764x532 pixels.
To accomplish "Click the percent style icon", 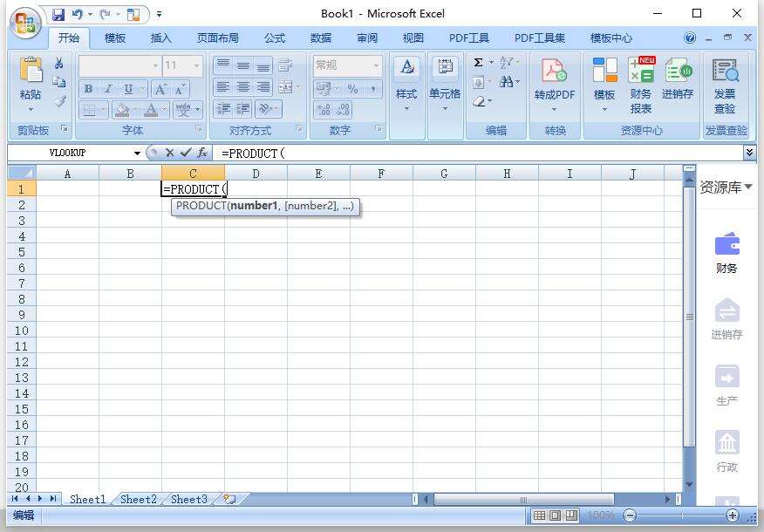I will 352,89.
